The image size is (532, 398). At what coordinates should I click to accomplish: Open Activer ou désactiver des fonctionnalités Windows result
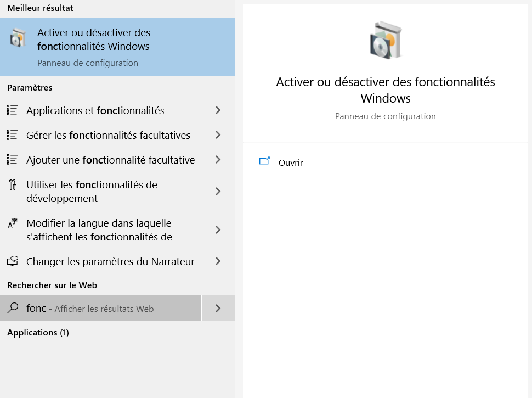[117, 47]
